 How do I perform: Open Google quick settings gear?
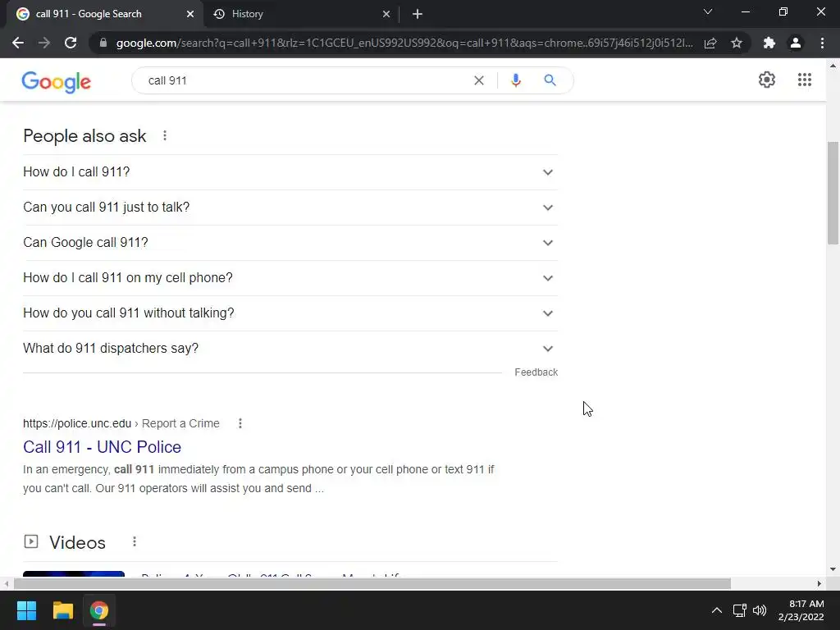pyautogui.click(x=767, y=80)
